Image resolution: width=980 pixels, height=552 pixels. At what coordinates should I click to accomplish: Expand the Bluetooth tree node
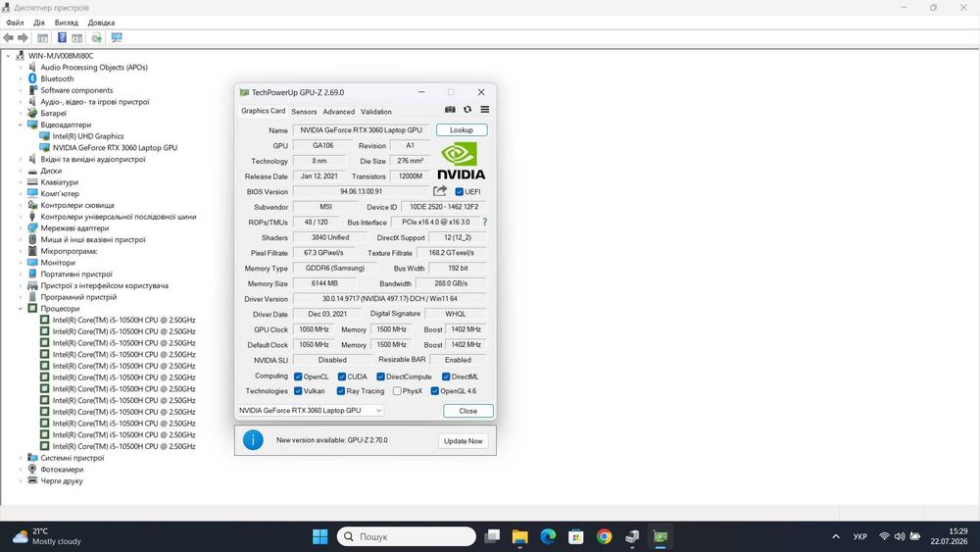(x=21, y=78)
